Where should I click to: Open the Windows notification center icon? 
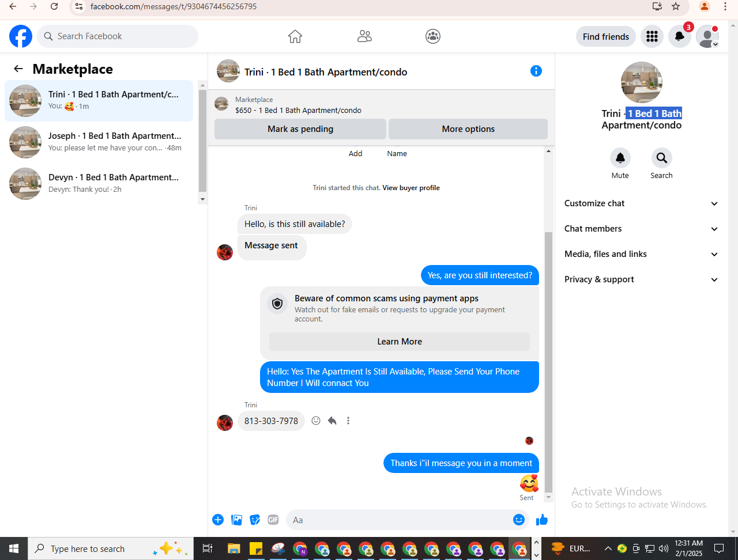click(x=719, y=548)
